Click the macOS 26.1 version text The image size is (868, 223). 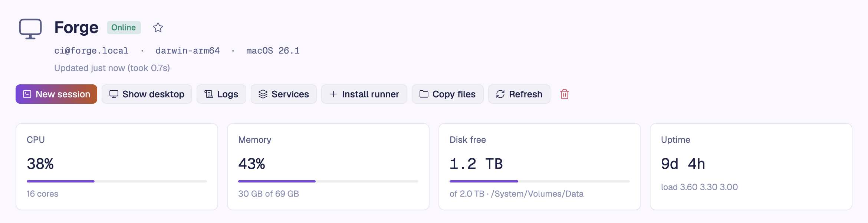pos(273,51)
